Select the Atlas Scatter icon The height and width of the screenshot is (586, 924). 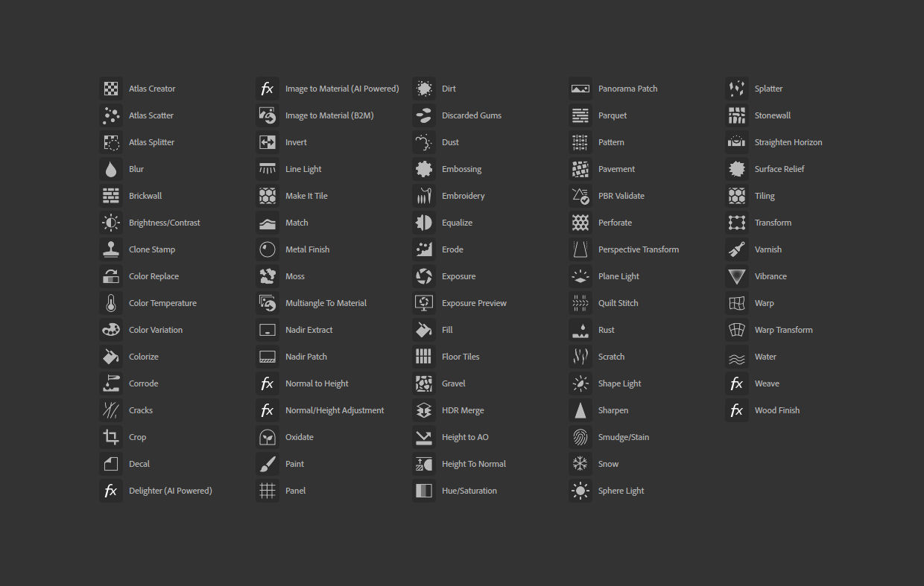[x=111, y=115]
